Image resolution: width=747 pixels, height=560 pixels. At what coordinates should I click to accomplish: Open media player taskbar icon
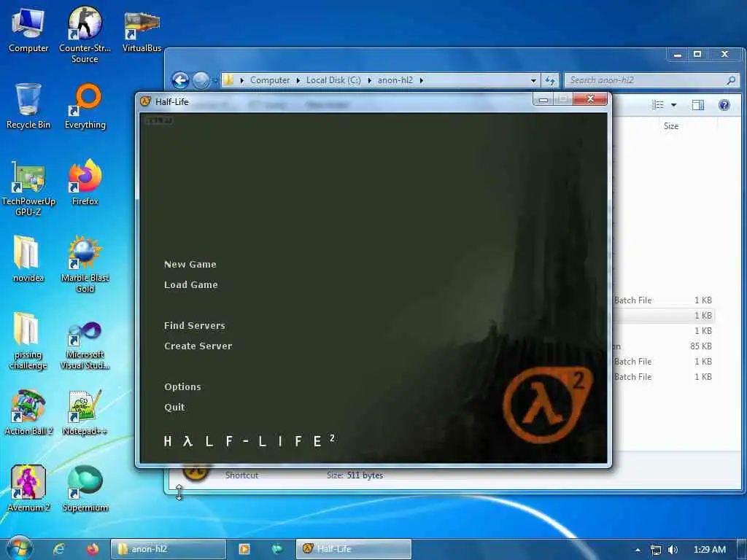pyautogui.click(x=244, y=549)
